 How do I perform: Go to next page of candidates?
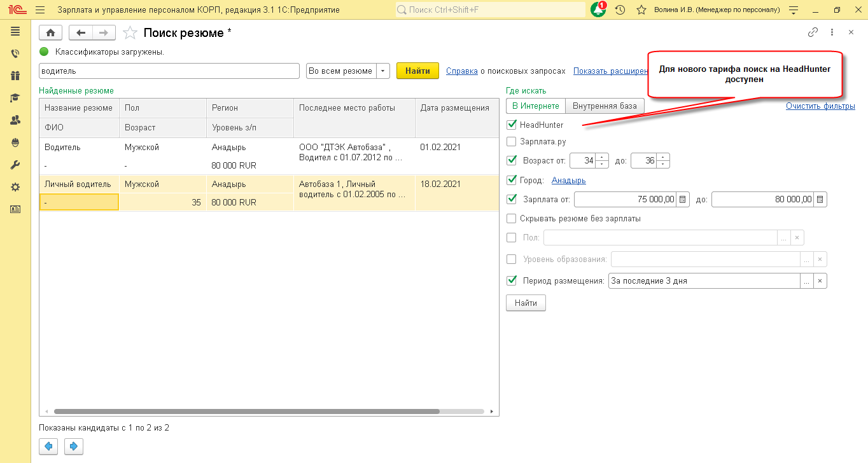point(73,446)
